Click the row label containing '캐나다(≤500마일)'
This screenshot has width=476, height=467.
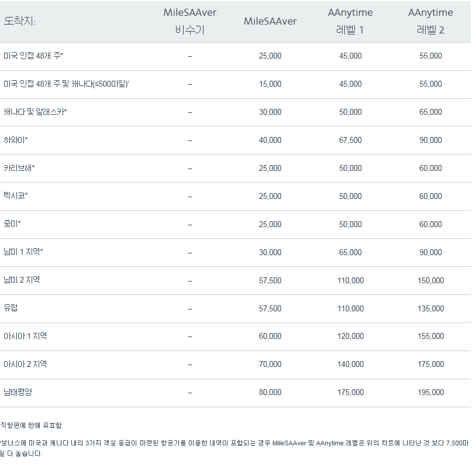[67, 84]
